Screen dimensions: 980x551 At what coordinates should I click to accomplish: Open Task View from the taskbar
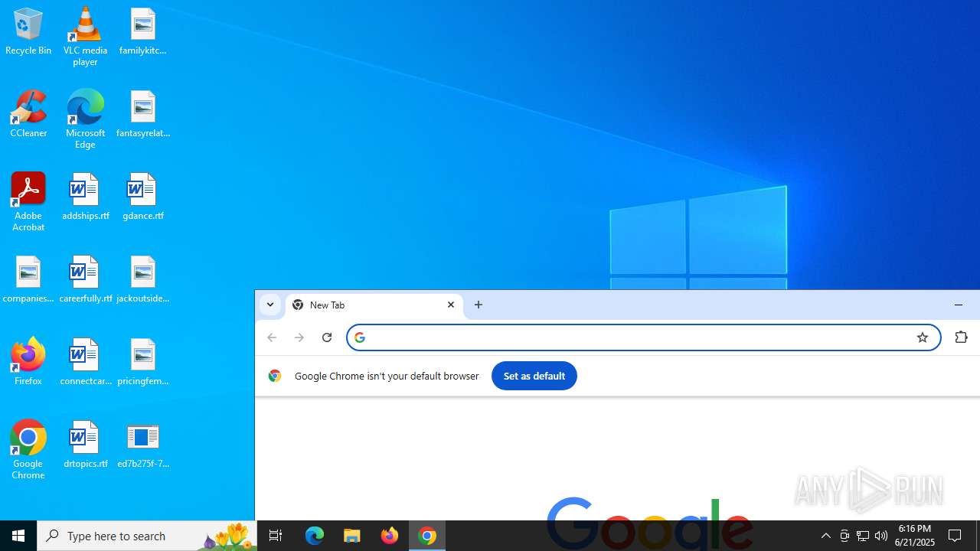(276, 536)
